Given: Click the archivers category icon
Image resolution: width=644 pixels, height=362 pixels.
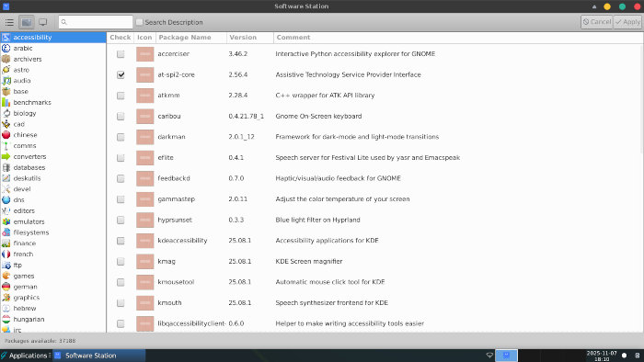Looking at the screenshot, I should point(6,59).
